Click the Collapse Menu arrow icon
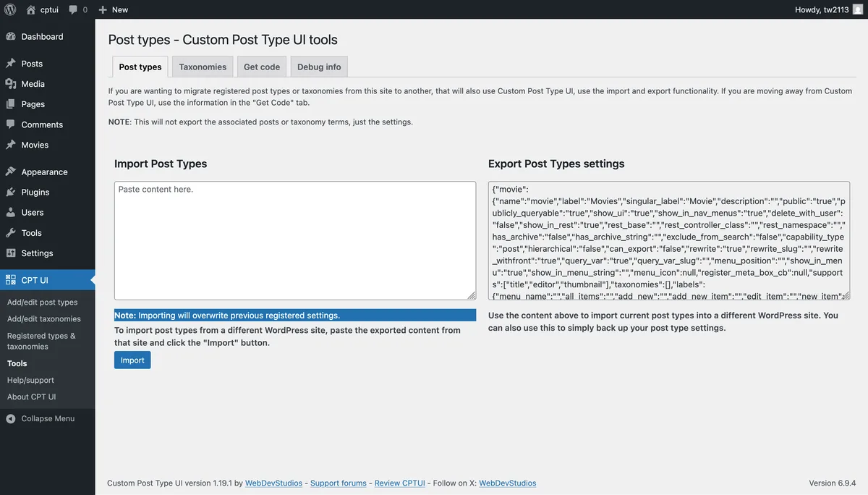The width and height of the screenshot is (868, 495). (11, 418)
